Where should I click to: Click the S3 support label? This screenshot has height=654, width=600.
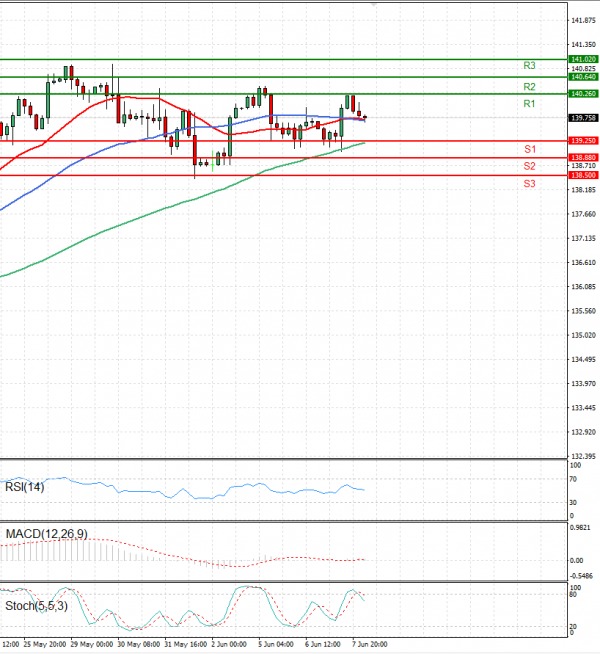[529, 184]
